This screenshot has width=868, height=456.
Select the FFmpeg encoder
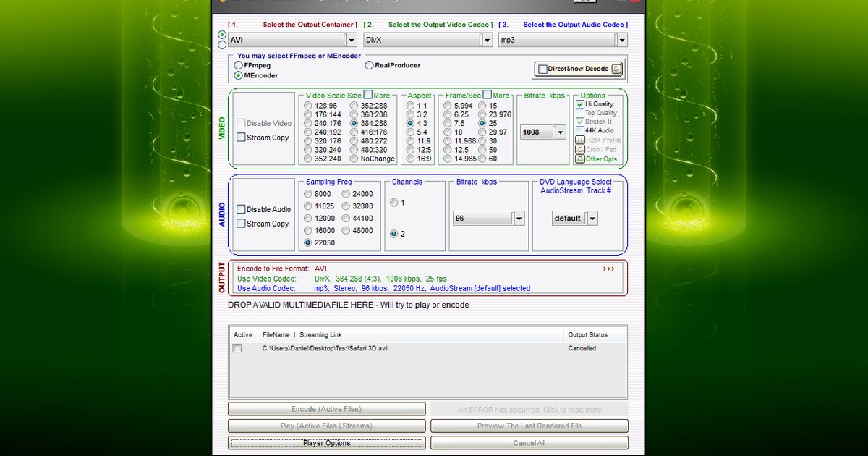click(x=238, y=65)
